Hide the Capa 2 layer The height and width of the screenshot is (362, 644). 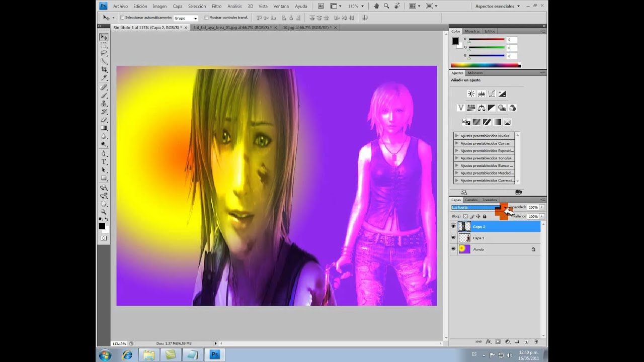pos(453,227)
